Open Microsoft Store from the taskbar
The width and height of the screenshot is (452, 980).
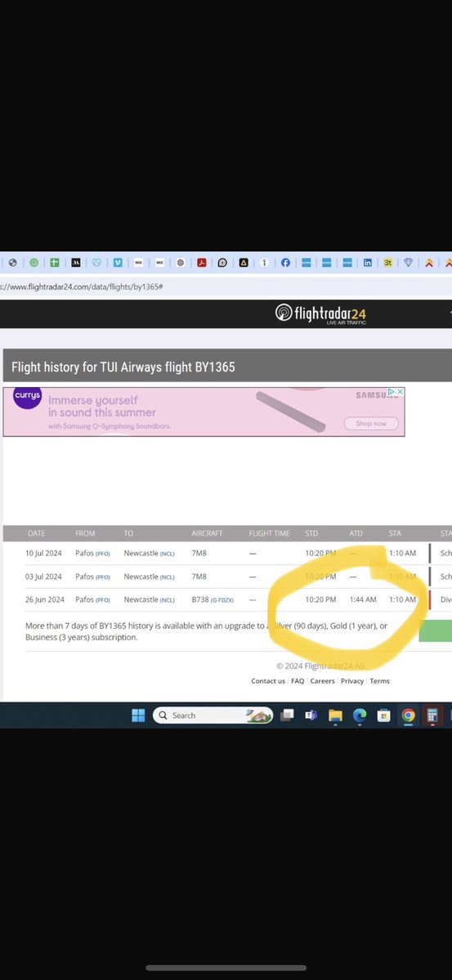click(x=383, y=715)
